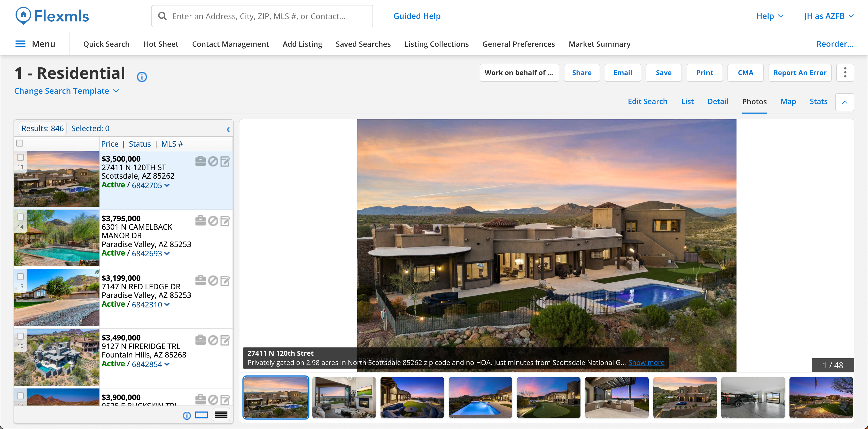The image size is (868, 429).
Task: Expand the chevron next to MLS 6842693
Action: pyautogui.click(x=167, y=253)
